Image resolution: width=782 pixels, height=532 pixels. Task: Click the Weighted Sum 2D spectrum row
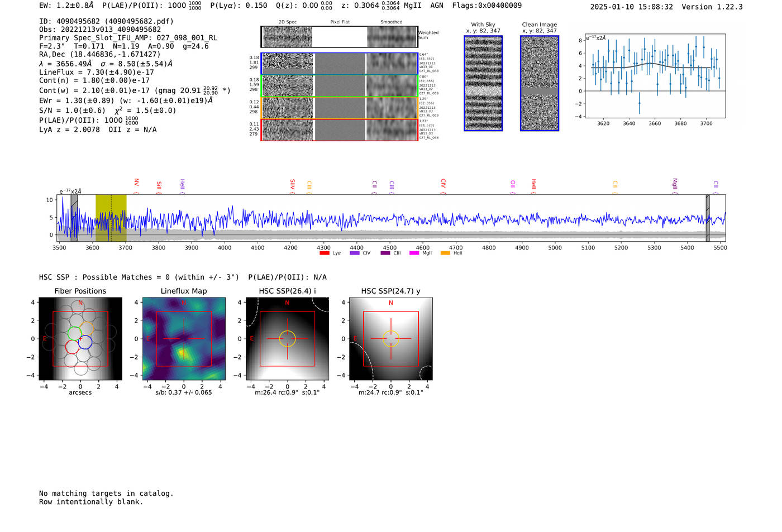point(339,37)
